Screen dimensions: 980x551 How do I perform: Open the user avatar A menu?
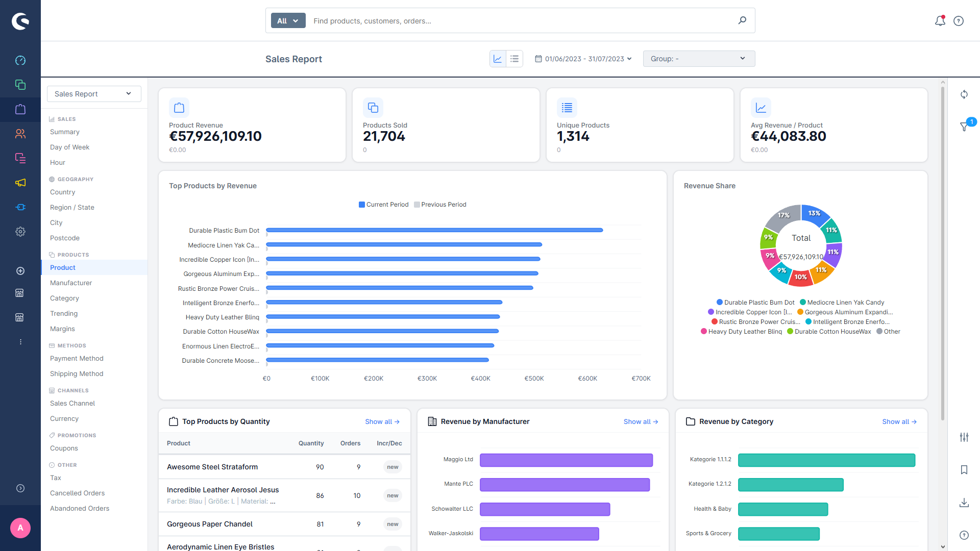pyautogui.click(x=20, y=528)
